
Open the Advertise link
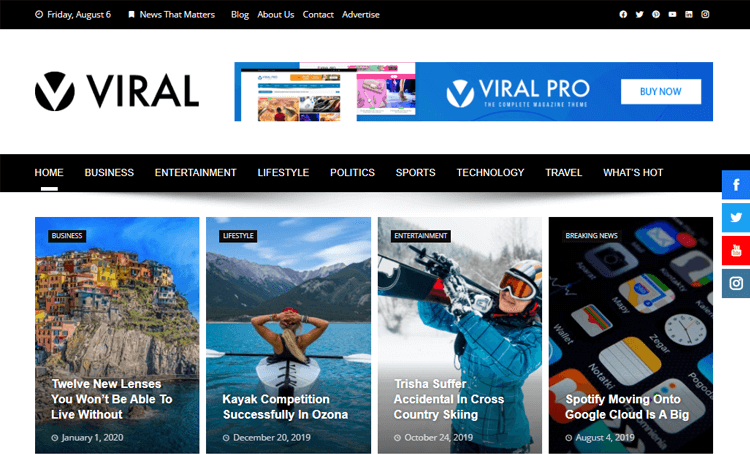click(361, 14)
